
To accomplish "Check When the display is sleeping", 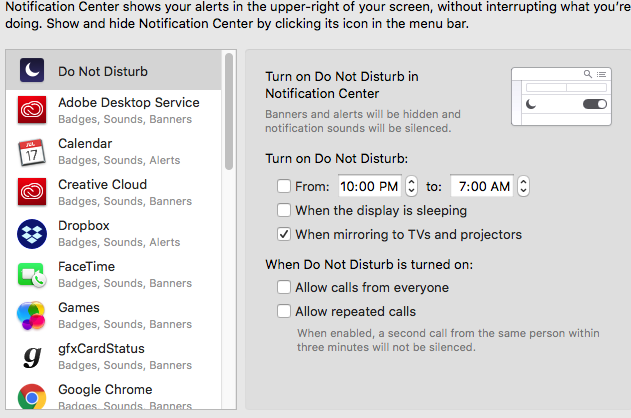I will point(284,210).
